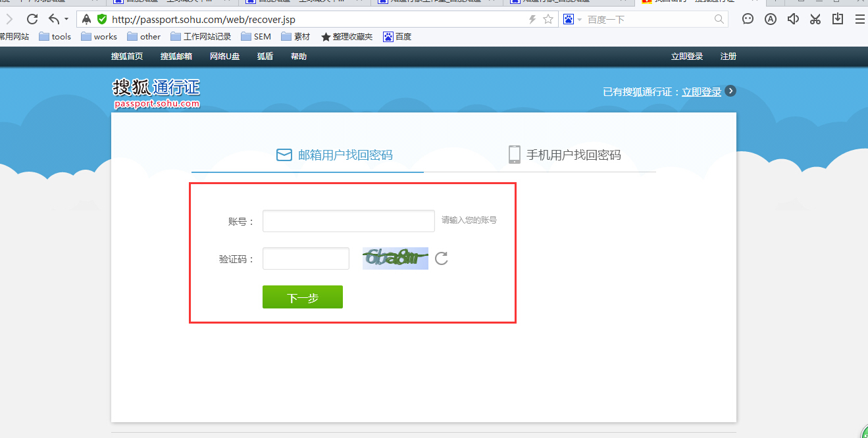Open the browser hamburger menu
This screenshot has height=438, width=868.
coord(860,20)
